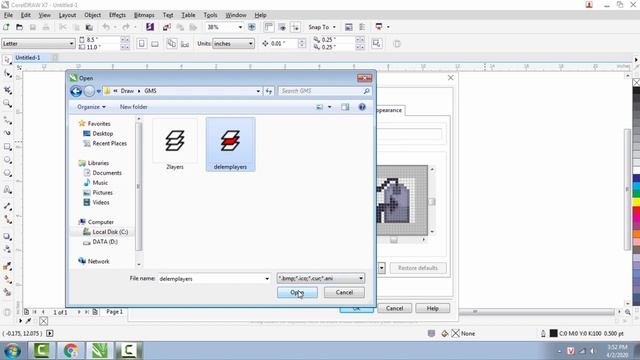
Task: Switch page to Portrait orientation
Action: 142,44
